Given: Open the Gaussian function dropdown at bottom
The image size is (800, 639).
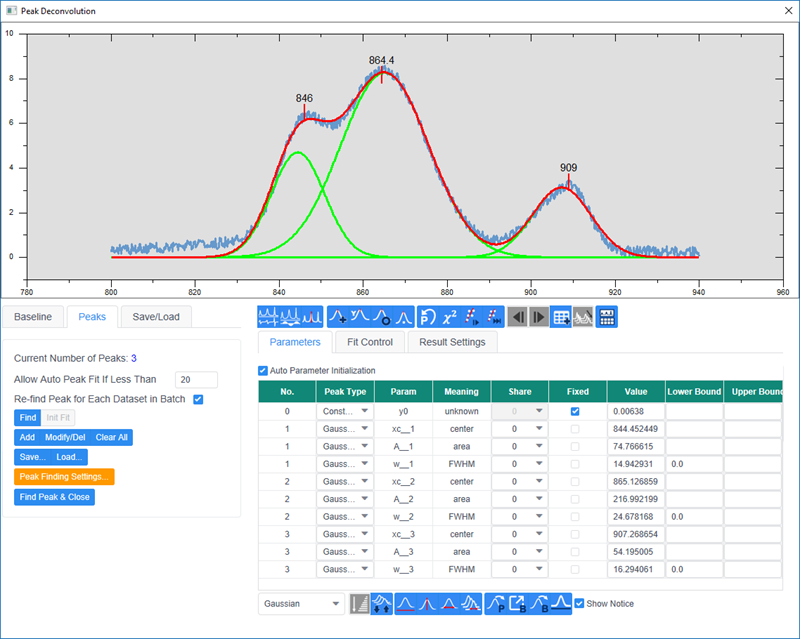Looking at the screenshot, I should 300,604.
